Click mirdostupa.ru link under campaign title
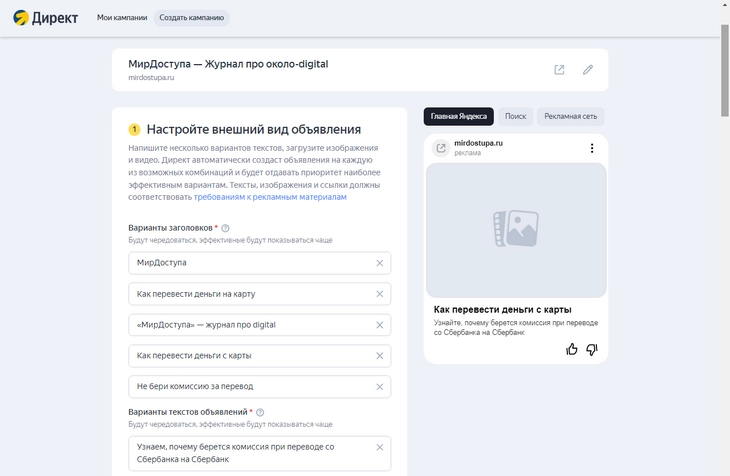Viewport: 730px width, 476px height. coord(151,78)
